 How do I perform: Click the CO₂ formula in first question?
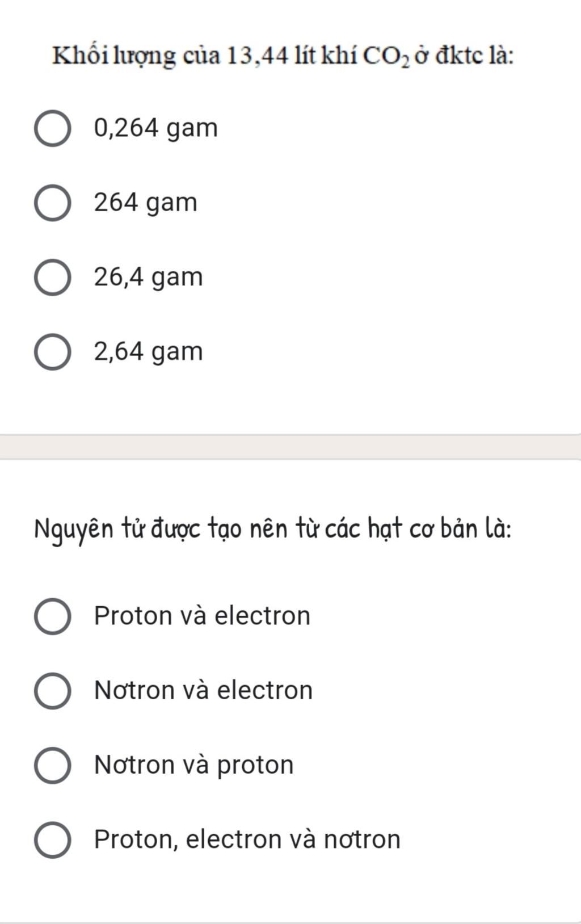[x=386, y=57]
